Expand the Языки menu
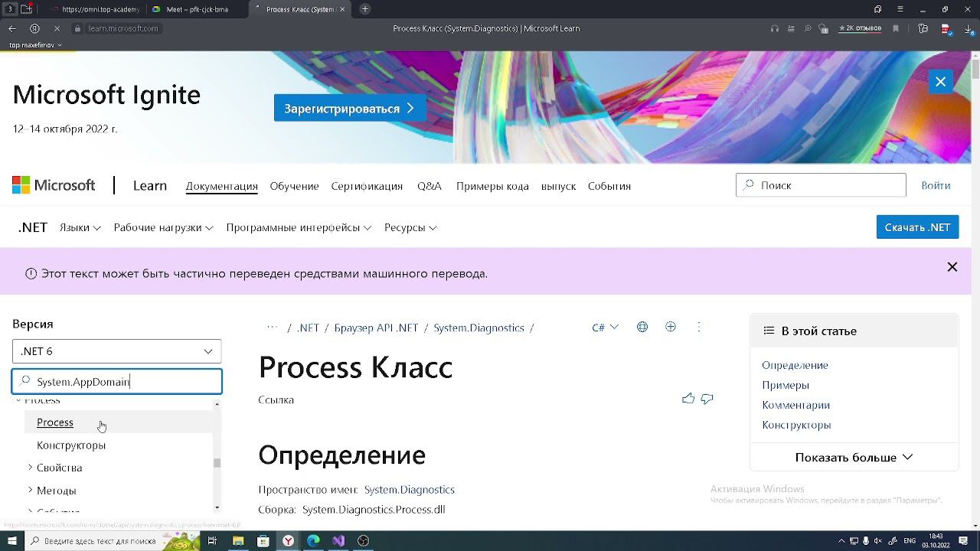This screenshot has width=980, height=551. point(80,227)
